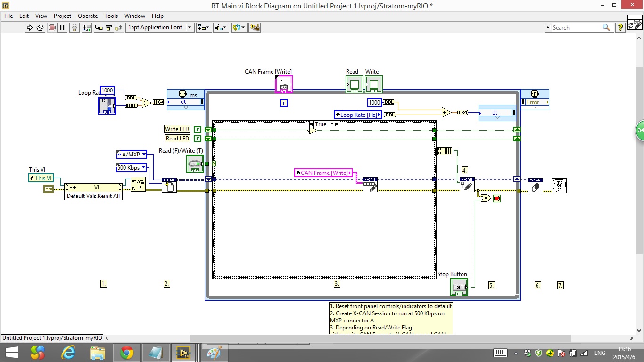The width and height of the screenshot is (644, 362).
Task: Open the Project menu
Action: click(62, 16)
